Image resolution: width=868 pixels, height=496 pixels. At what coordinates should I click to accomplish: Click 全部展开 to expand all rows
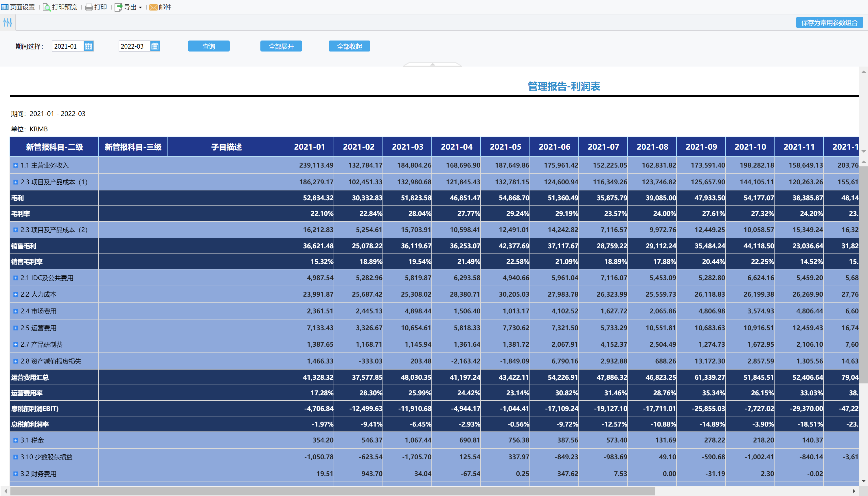tap(281, 46)
